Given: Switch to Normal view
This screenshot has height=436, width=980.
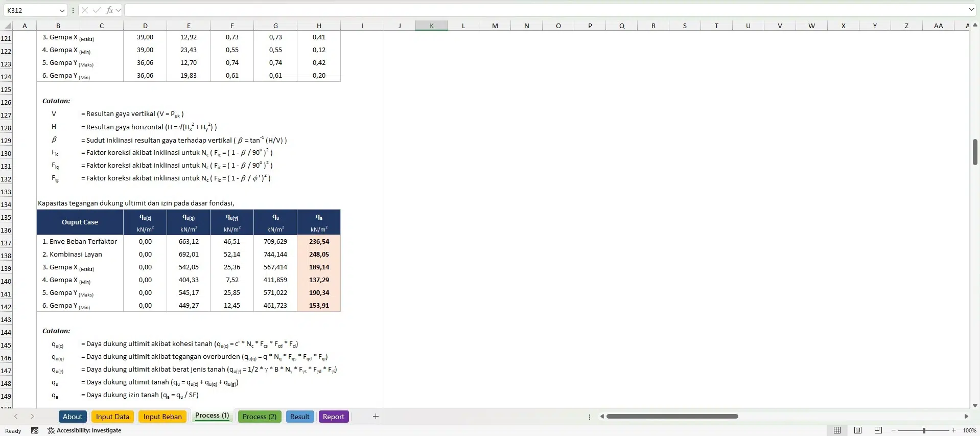Looking at the screenshot, I should point(837,430).
